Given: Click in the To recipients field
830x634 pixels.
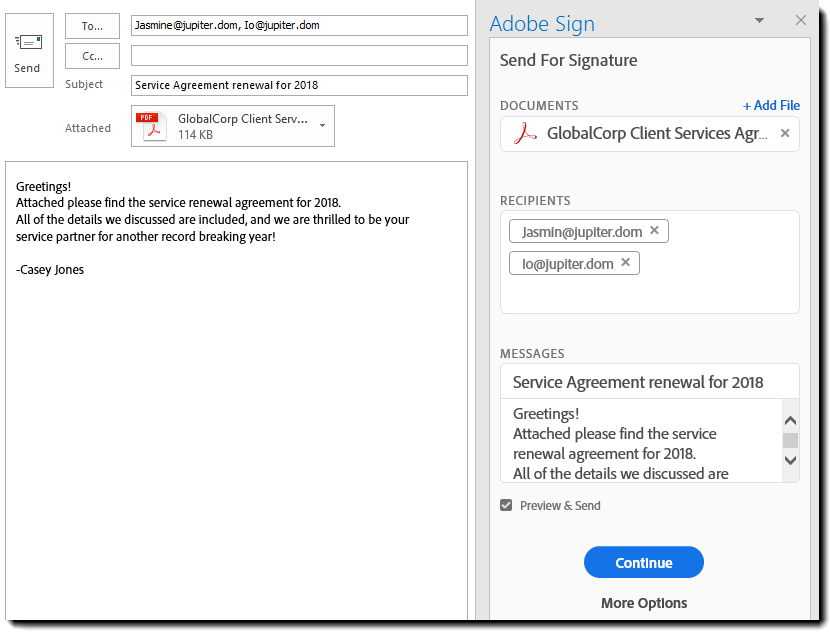Looking at the screenshot, I should tap(299, 25).
